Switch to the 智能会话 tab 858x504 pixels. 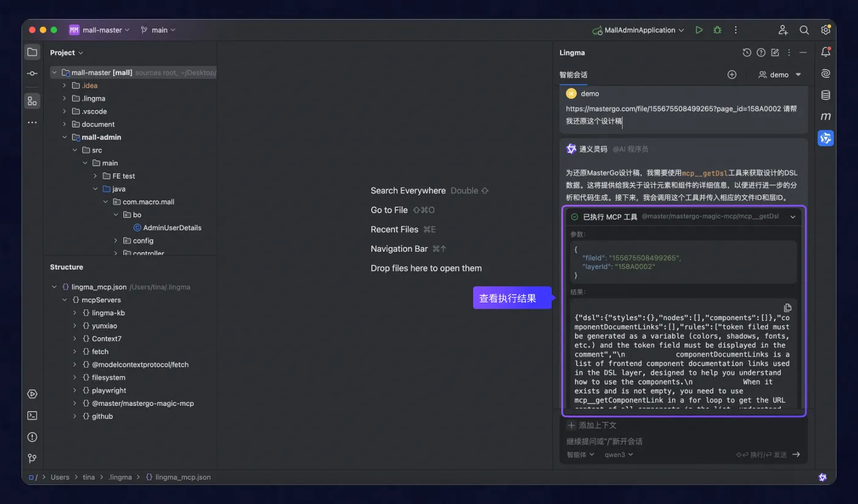click(573, 75)
